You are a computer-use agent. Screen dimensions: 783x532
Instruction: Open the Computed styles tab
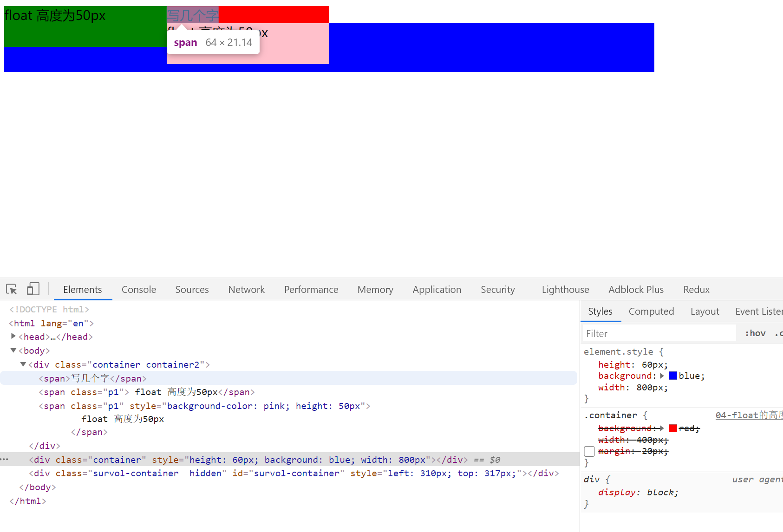(651, 311)
